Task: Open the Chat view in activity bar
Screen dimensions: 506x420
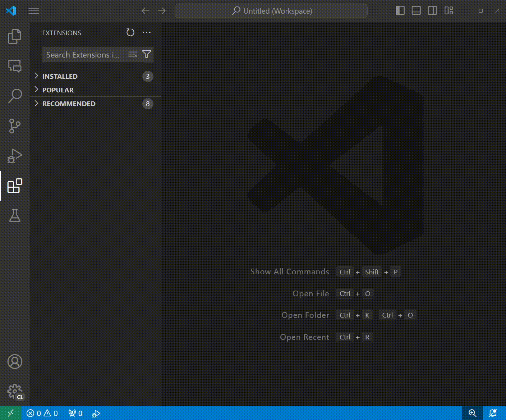Action: point(15,66)
